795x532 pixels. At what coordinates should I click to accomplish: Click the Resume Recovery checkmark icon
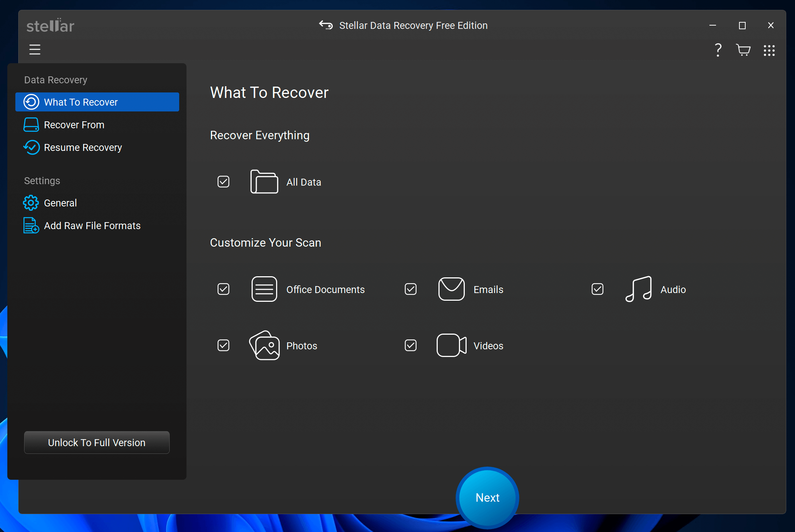coord(31,147)
